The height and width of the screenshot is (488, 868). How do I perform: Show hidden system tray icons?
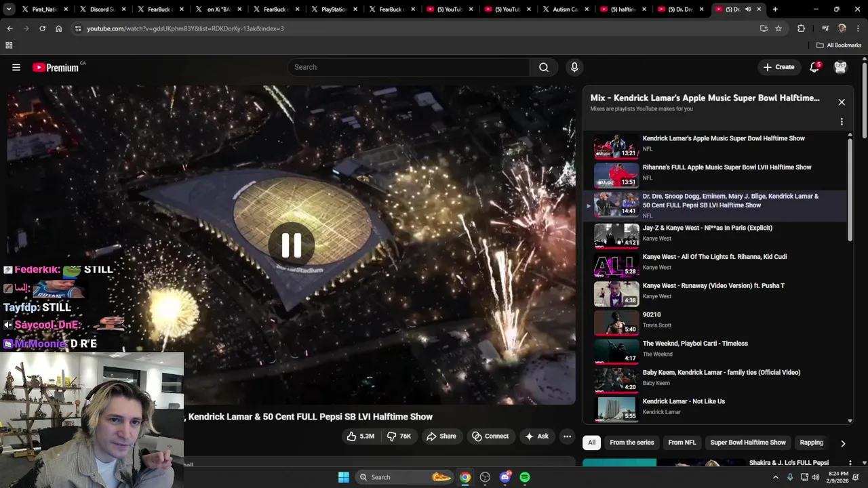[x=776, y=477]
